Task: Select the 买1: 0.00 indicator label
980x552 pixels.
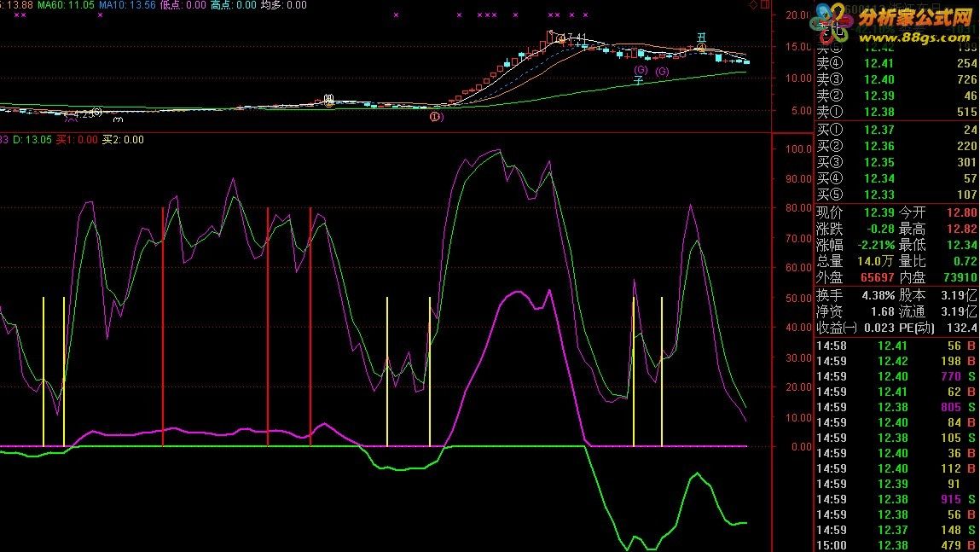Action: coord(77,140)
